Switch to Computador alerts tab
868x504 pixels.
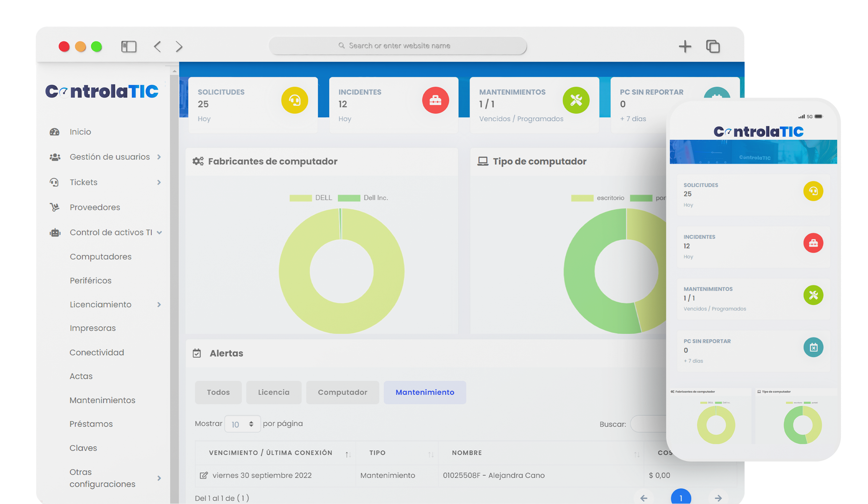(342, 393)
